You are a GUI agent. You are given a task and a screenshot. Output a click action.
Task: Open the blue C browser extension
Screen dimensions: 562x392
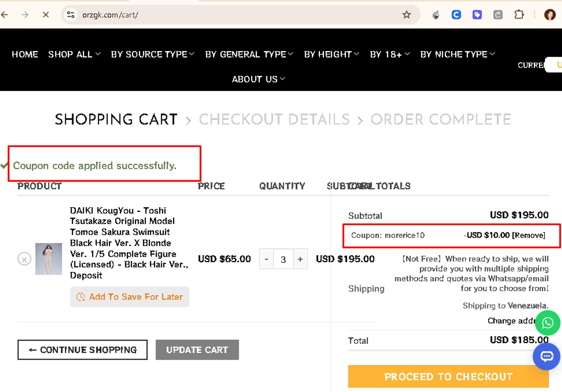456,15
